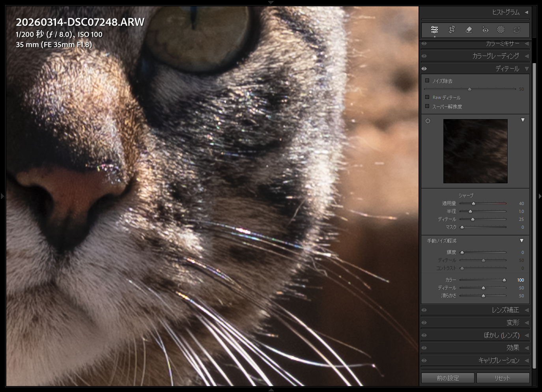Select the Edit sliders tool icon
Screen dimensions: 542x392
click(x=434, y=30)
